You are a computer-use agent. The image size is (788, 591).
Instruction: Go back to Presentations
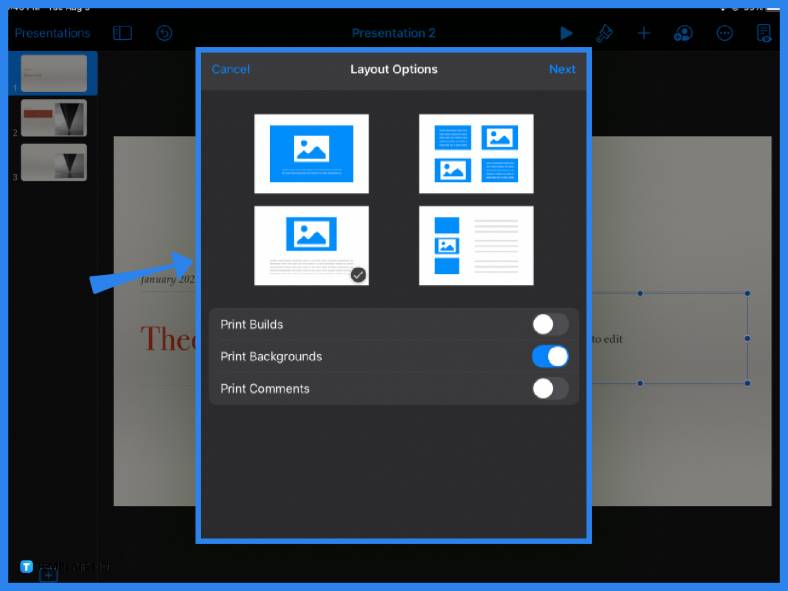52,33
